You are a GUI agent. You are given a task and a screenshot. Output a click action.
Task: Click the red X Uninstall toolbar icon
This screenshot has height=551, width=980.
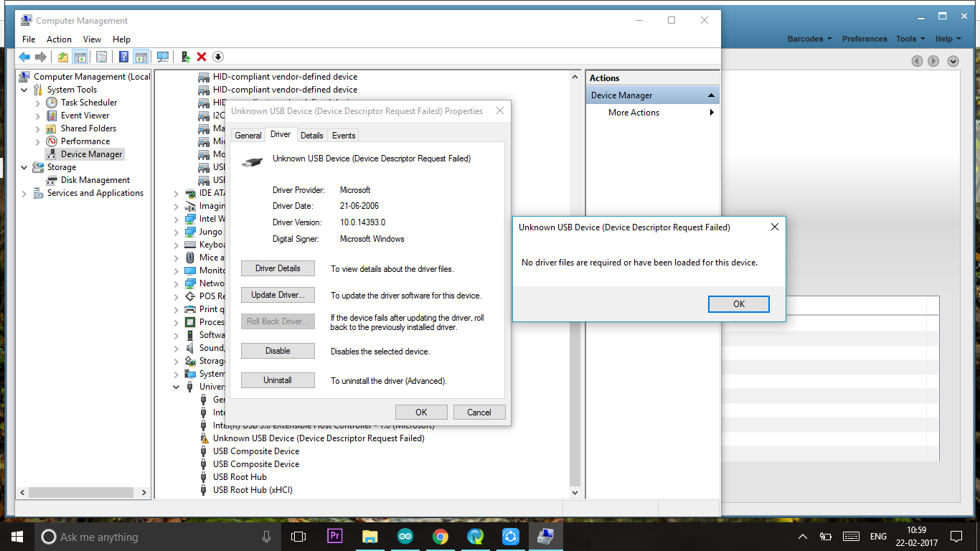[x=202, y=57]
